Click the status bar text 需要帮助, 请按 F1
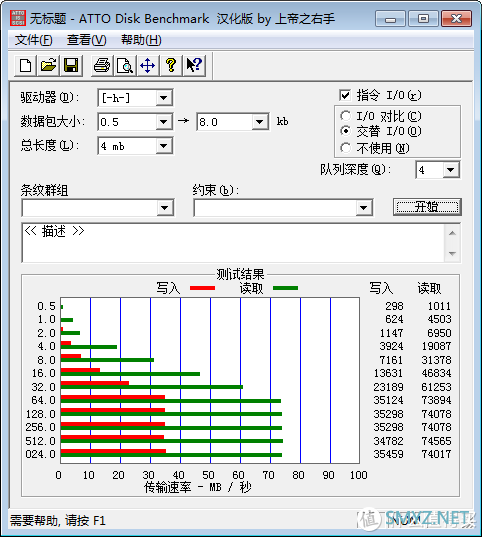 coord(58,521)
